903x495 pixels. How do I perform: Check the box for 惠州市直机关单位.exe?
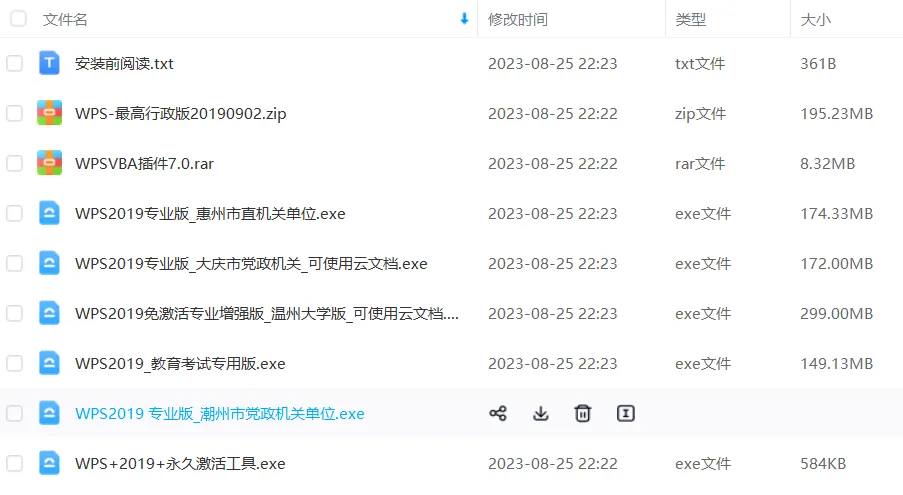coord(14,214)
